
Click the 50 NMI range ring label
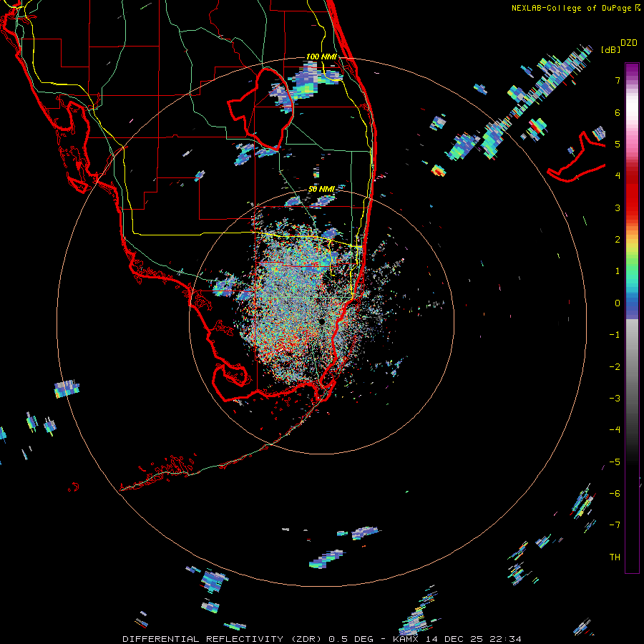[x=321, y=189]
